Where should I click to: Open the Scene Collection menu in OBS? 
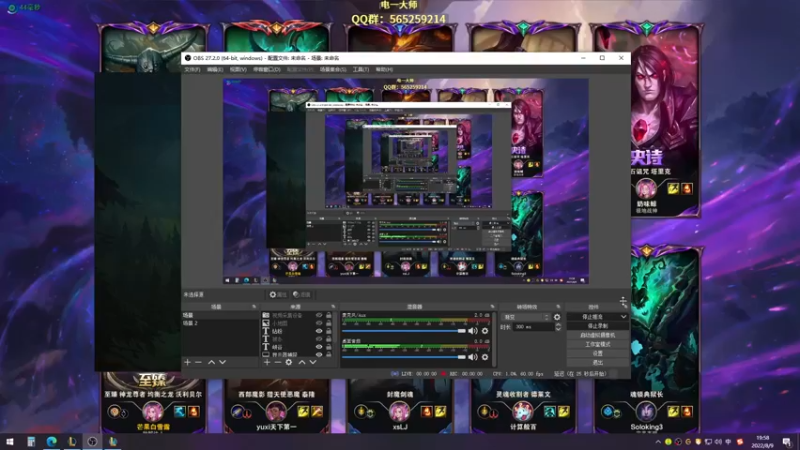click(333, 69)
